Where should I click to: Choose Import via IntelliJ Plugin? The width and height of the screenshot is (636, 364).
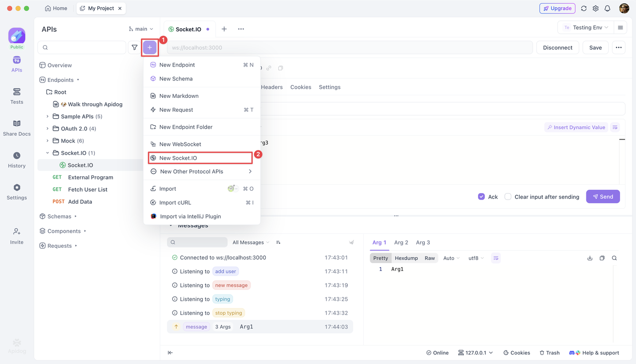click(x=202, y=217)
